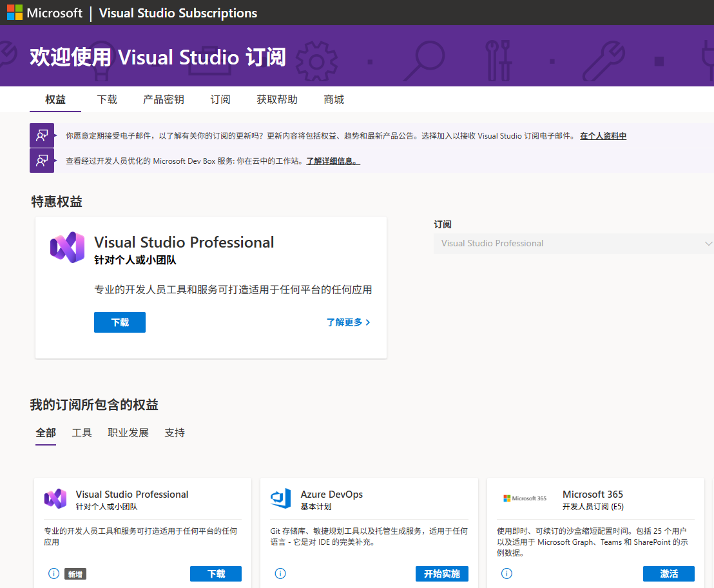This screenshot has width=714, height=588.
Task: Click the 基本计划 subtitle under Azure DevOps
Action: (x=316, y=507)
